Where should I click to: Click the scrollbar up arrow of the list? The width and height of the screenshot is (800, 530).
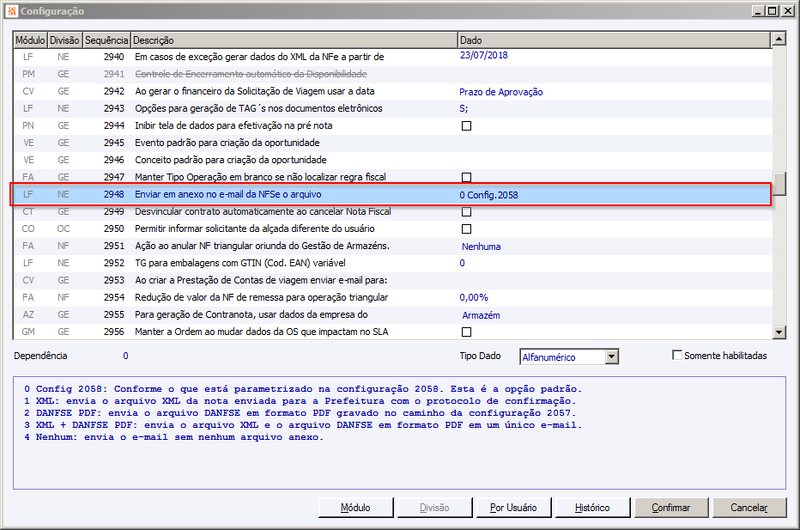[779, 39]
